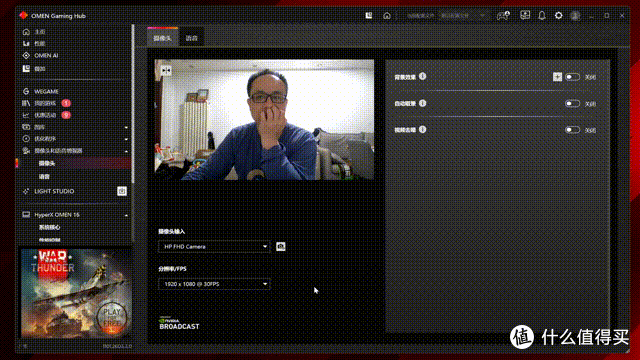This screenshot has height=360, width=640.
Task: Click the snapshot icon beside HP FHD Camera
Action: pos(281,247)
